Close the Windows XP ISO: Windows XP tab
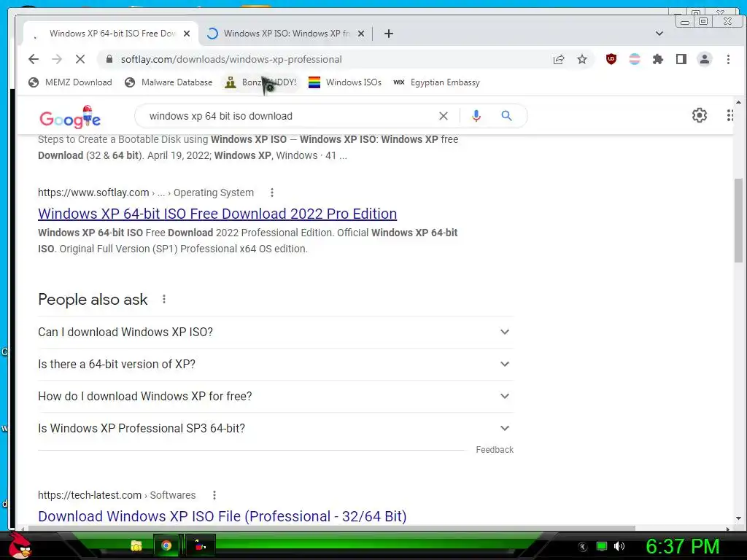 [x=361, y=34]
